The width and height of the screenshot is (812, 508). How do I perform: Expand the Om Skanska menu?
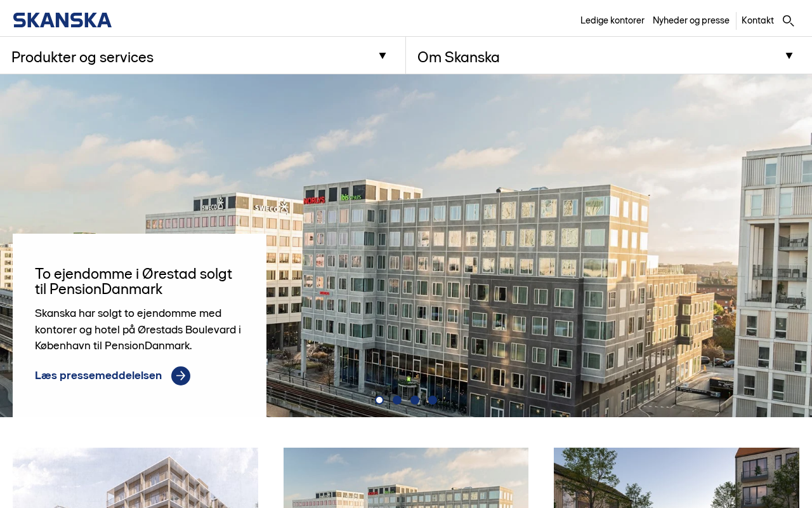click(x=609, y=56)
